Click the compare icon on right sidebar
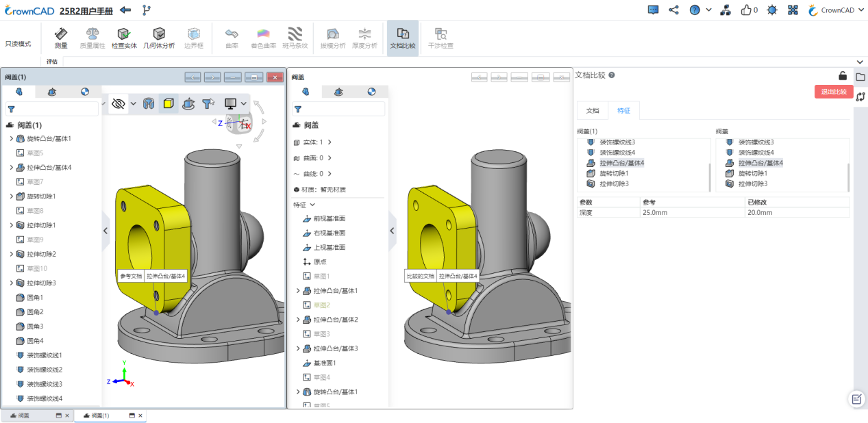 (x=860, y=97)
